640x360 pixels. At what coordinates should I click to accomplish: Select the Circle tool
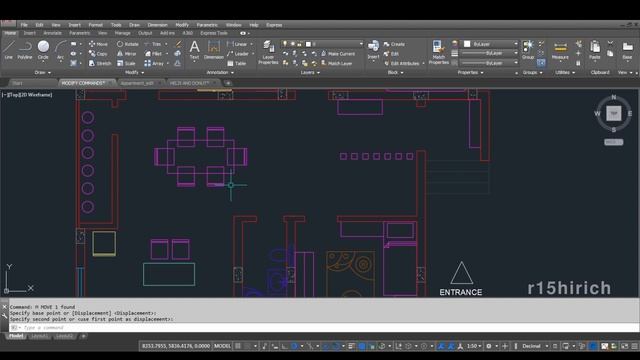point(43,50)
